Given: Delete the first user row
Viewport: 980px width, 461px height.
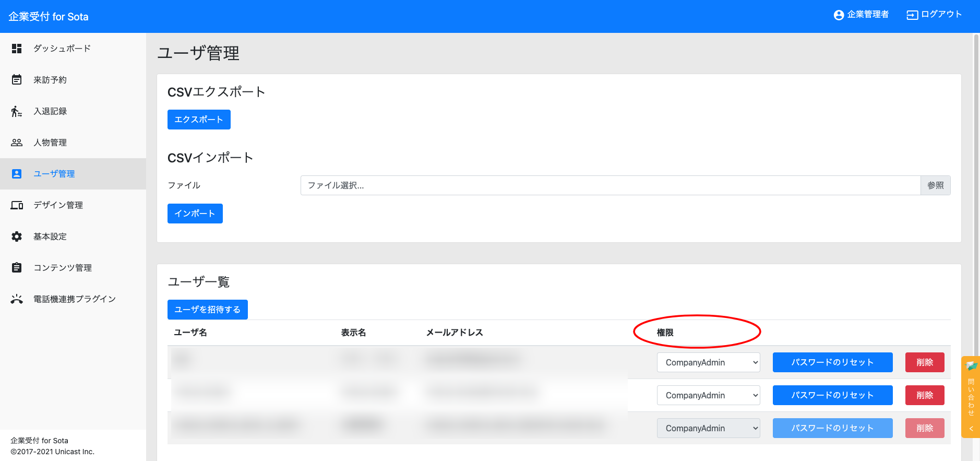Looking at the screenshot, I should pos(925,362).
